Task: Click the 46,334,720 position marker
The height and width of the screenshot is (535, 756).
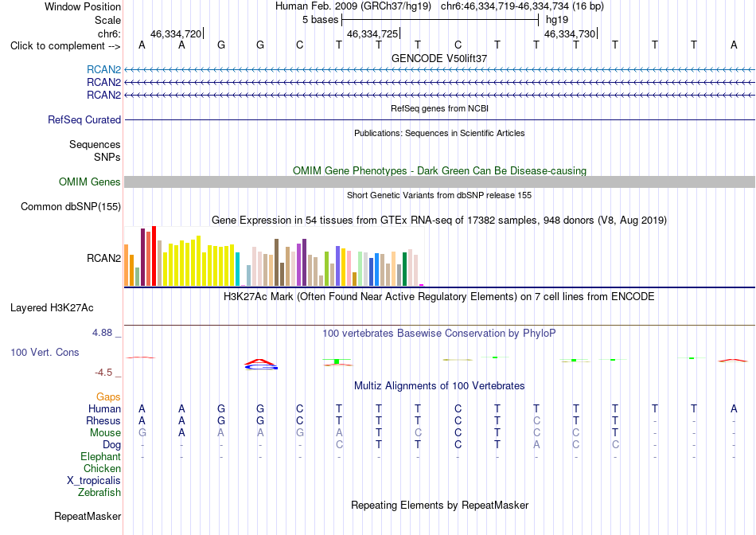Action: coord(177,33)
